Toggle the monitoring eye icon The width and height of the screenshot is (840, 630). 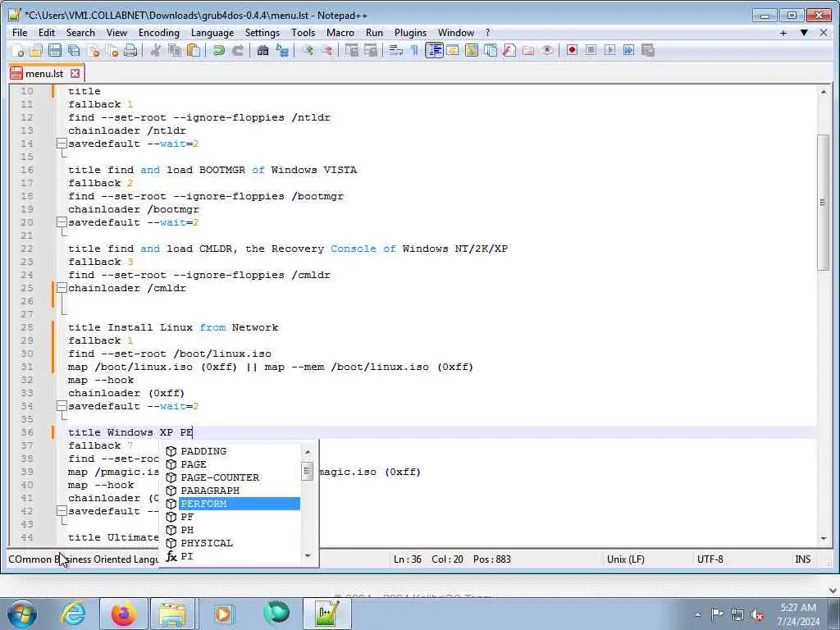point(547,50)
